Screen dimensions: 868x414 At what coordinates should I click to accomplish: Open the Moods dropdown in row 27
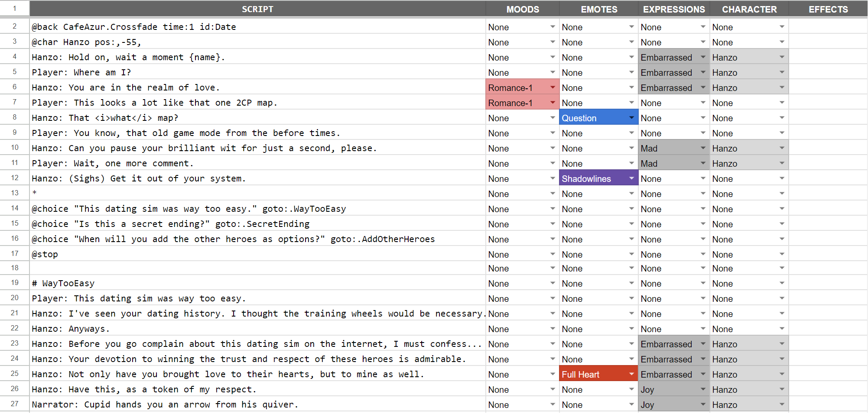tap(553, 404)
